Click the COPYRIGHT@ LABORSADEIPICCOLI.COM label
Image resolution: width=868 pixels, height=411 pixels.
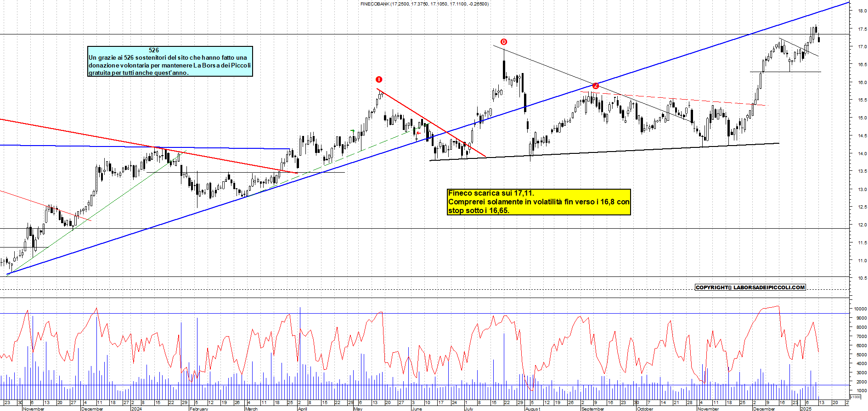click(750, 287)
